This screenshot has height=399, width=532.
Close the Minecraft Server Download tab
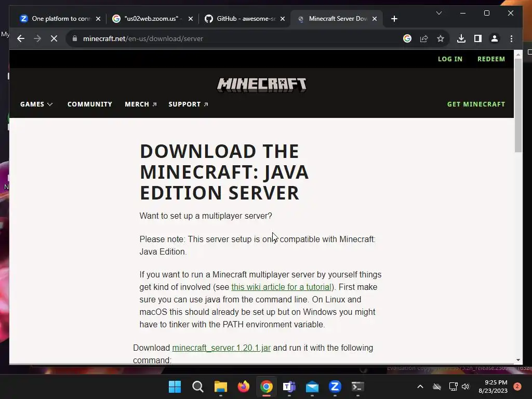point(375,19)
